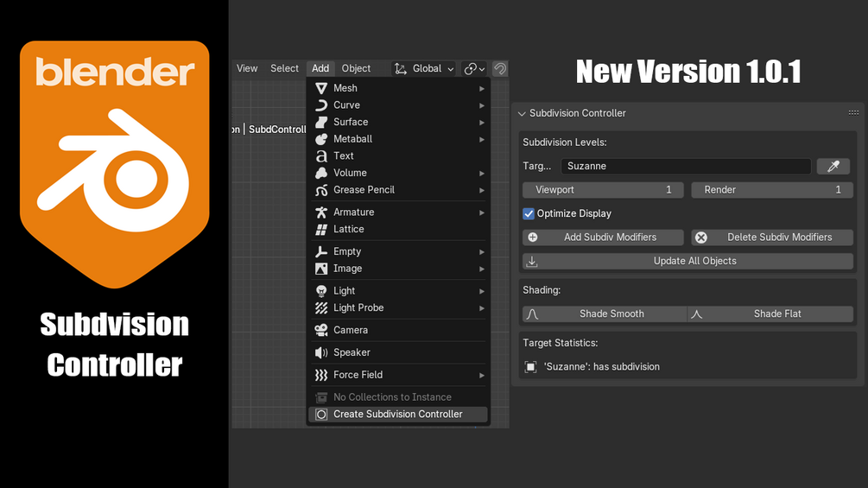The width and height of the screenshot is (868, 488).
Task: Click Delete Subdiv Modifiers button
Action: pos(772,238)
